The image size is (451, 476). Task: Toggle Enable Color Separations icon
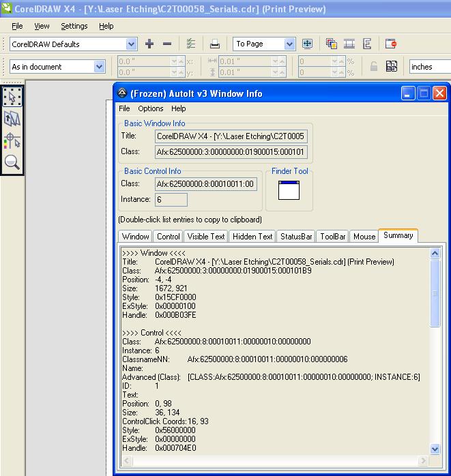332,44
